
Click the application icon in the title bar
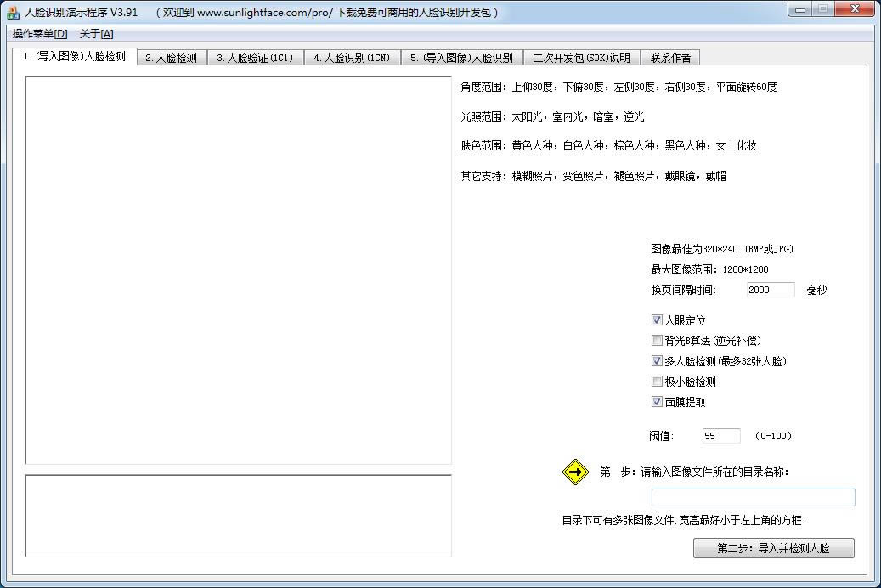click(x=13, y=12)
